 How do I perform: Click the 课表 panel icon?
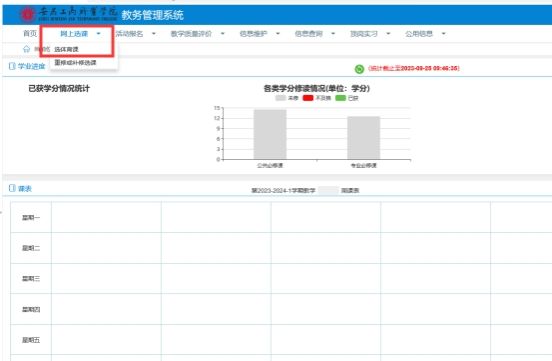(x=12, y=188)
